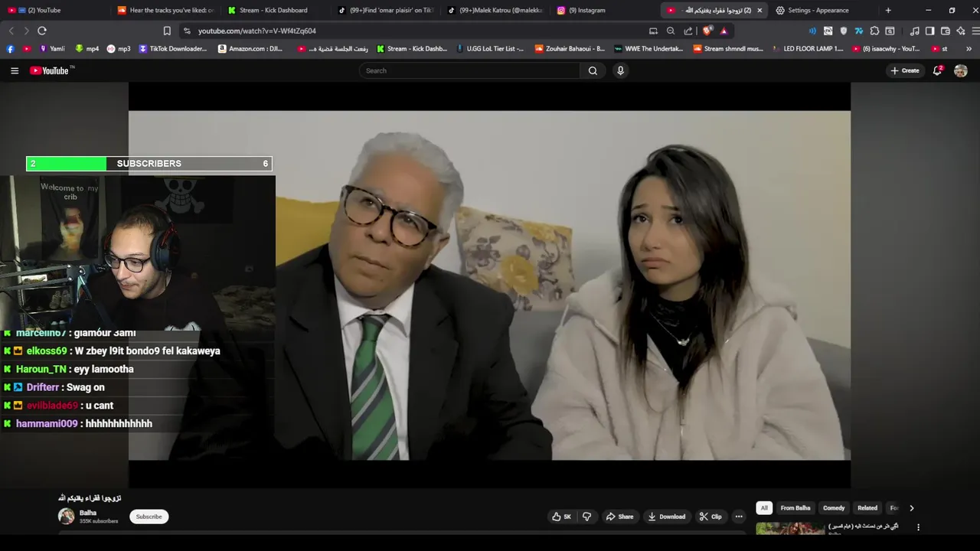Image resolution: width=980 pixels, height=551 pixels.
Task: Click the YouTube search input field
Action: (x=469, y=70)
